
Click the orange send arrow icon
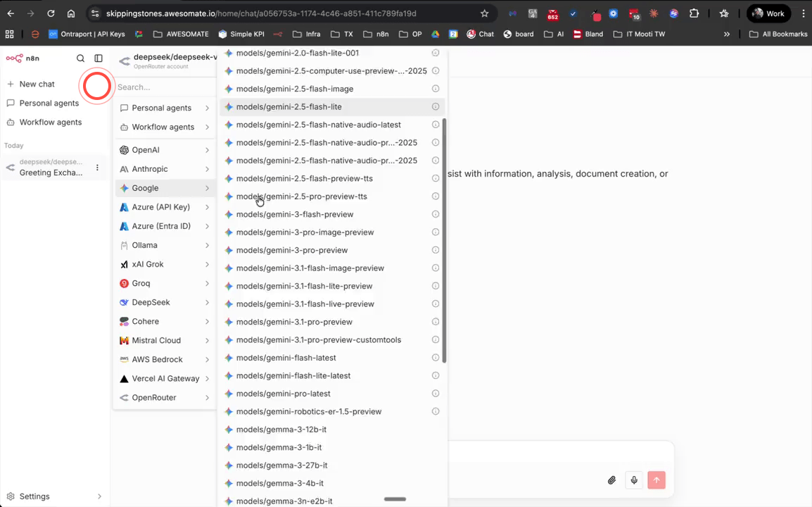[x=656, y=480]
